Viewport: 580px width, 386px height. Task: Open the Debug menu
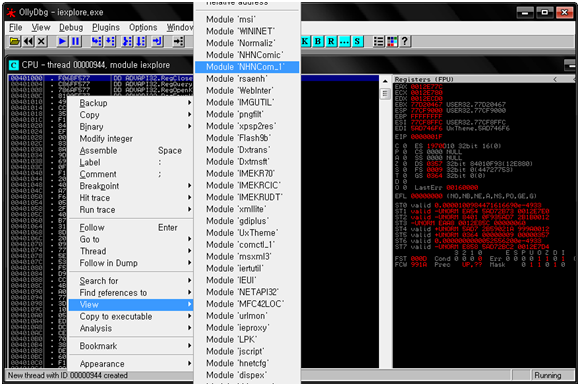click(71, 27)
